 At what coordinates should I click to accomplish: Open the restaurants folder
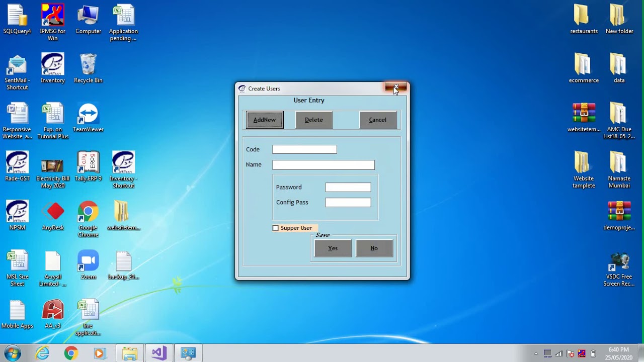pos(584,19)
